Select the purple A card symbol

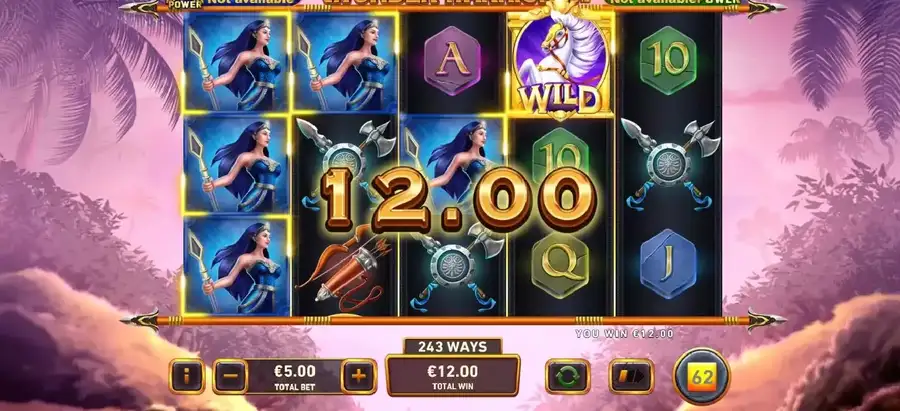pyautogui.click(x=452, y=60)
